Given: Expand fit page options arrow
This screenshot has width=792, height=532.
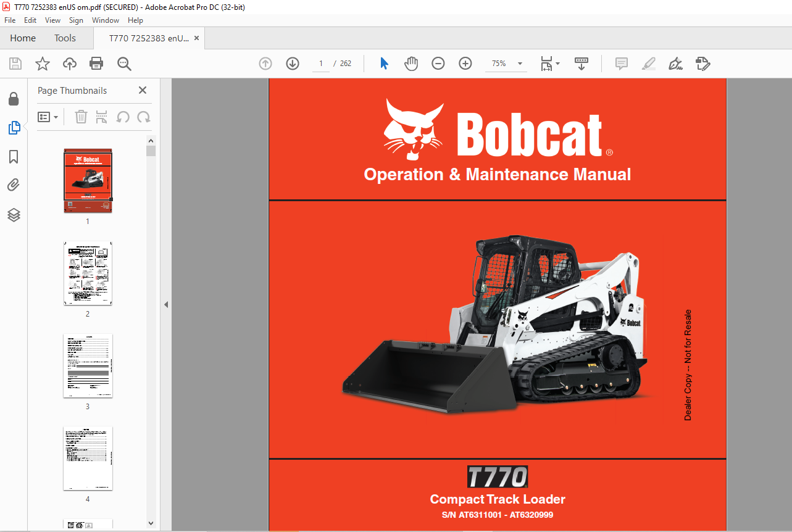Looking at the screenshot, I should coord(558,64).
